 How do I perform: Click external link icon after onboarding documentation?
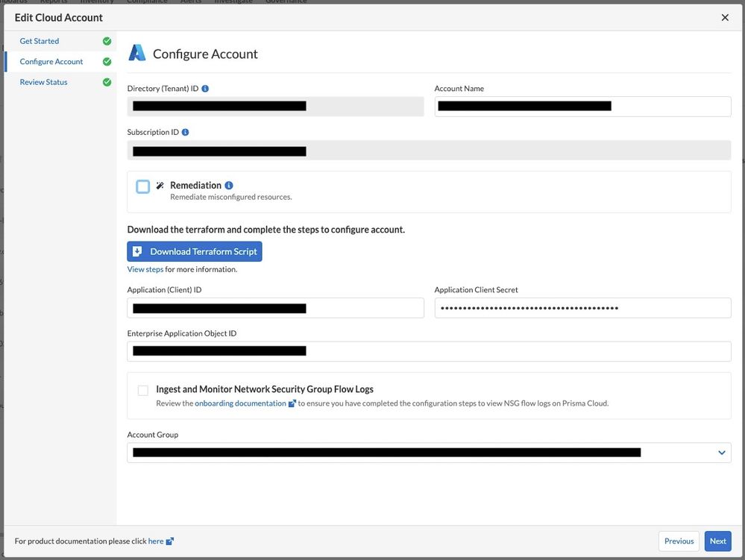coord(292,403)
